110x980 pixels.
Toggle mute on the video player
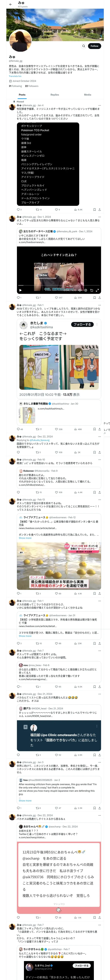click(x=80, y=290)
